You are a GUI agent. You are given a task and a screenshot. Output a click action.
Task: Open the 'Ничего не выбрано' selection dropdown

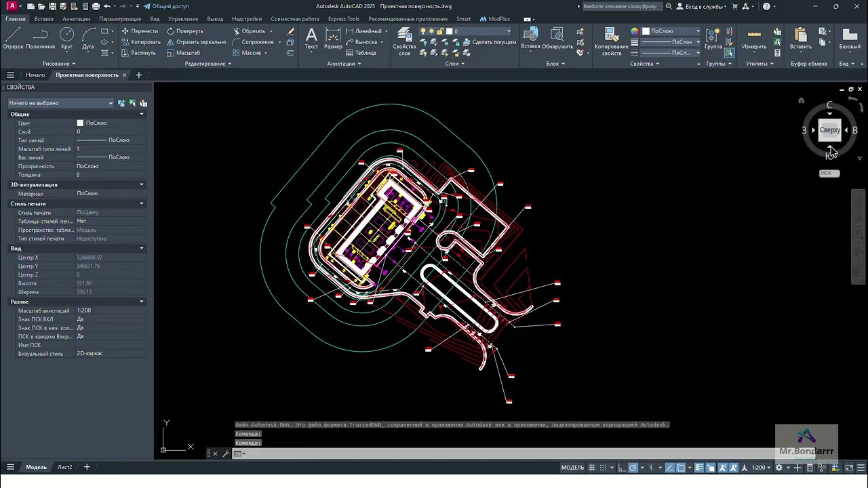tap(61, 103)
